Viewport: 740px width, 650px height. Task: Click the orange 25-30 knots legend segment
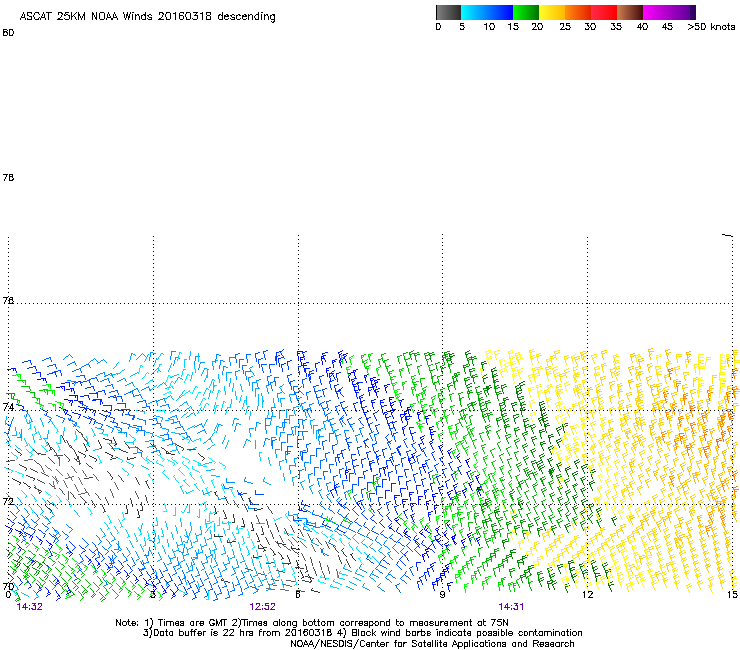click(x=578, y=12)
